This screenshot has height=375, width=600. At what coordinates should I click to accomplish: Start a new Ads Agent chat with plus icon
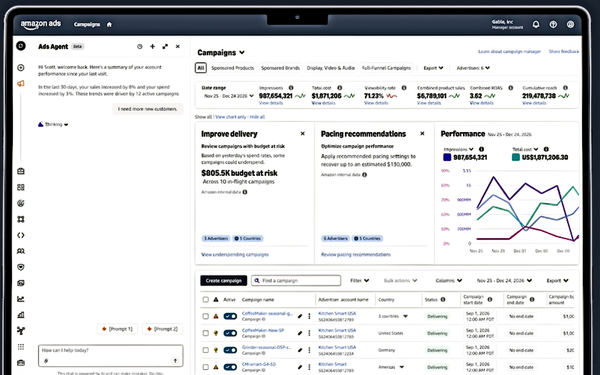click(x=152, y=46)
